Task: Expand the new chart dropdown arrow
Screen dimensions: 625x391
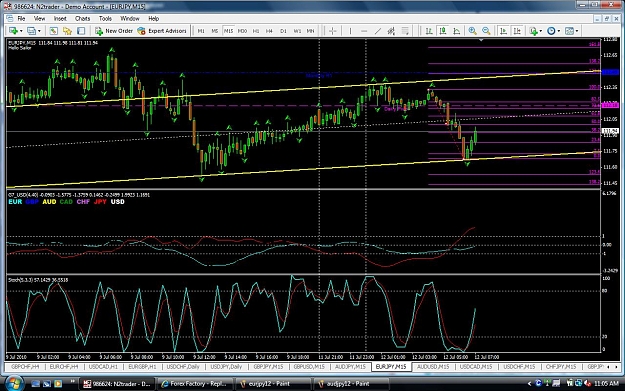Action: tap(21, 31)
